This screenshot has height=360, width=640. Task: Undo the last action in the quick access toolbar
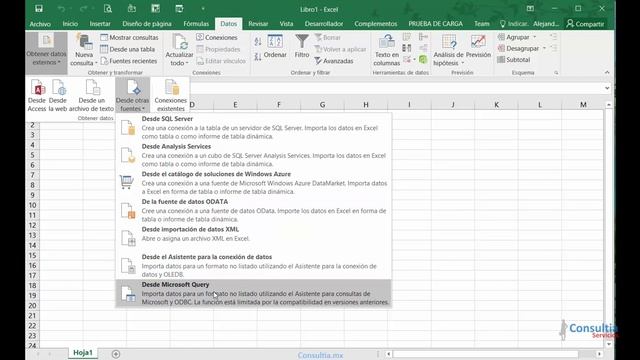[61, 9]
